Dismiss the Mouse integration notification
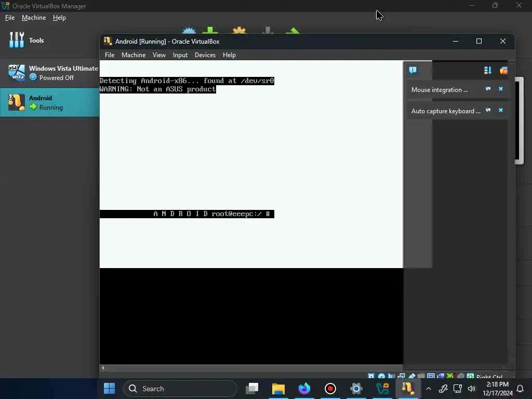 (500, 89)
